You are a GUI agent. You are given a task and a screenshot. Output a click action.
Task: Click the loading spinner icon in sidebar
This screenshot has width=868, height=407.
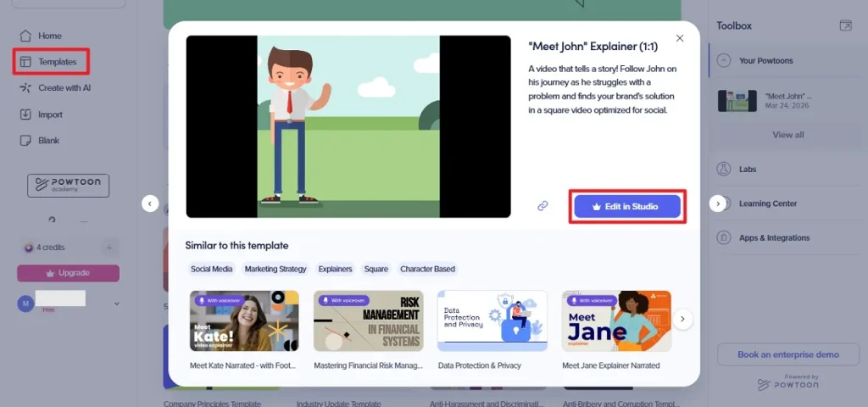click(x=52, y=220)
